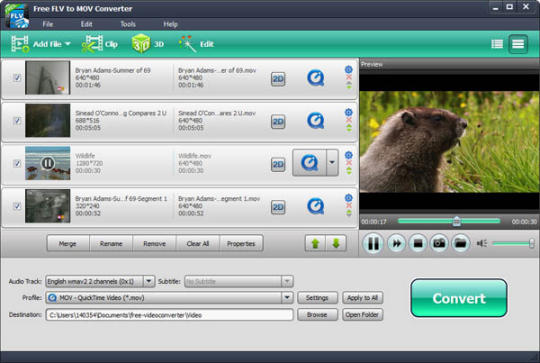Click the Destination path field

pos(169,315)
